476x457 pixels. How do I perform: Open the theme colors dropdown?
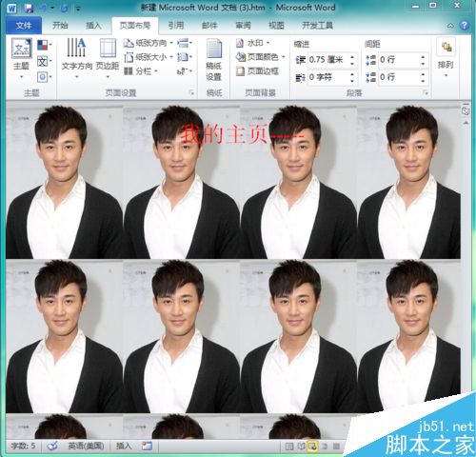coord(45,45)
